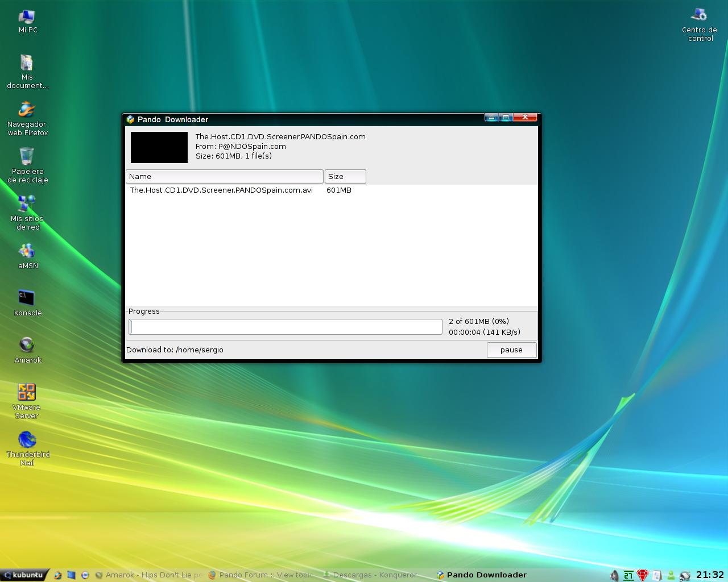Click the blue desktop quick-launch icon in taskbar
The image size is (728, 582).
click(x=71, y=575)
